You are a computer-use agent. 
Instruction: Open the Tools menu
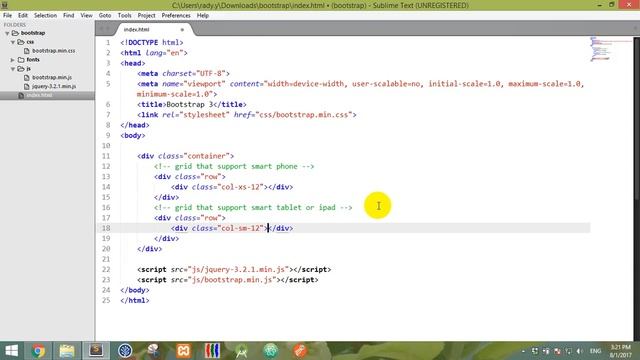click(x=124, y=16)
